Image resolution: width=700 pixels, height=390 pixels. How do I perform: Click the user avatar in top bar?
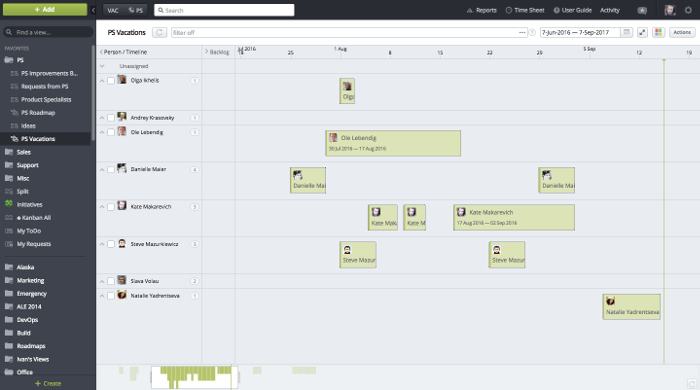[x=669, y=10]
